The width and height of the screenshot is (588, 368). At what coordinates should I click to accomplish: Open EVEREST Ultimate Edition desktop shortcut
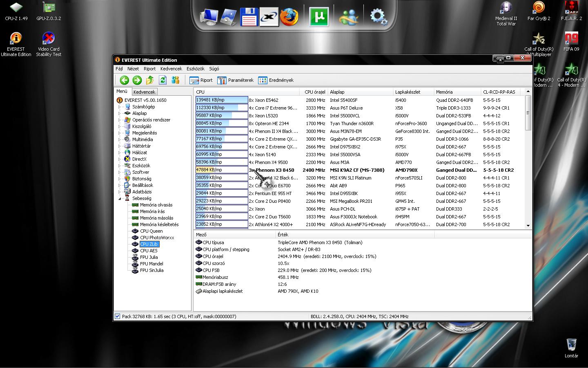pyautogui.click(x=16, y=44)
